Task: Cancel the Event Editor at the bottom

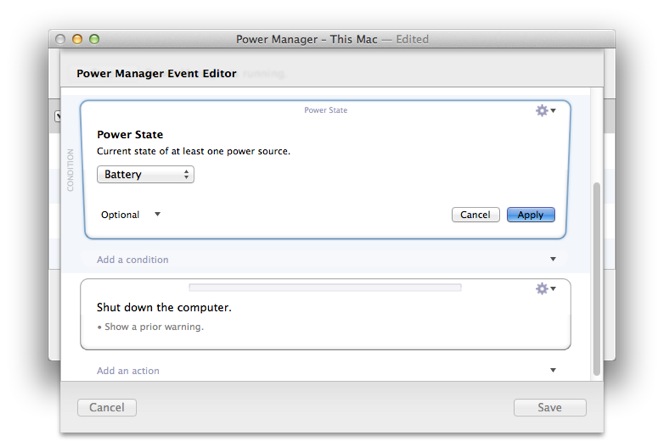Action: [x=107, y=407]
